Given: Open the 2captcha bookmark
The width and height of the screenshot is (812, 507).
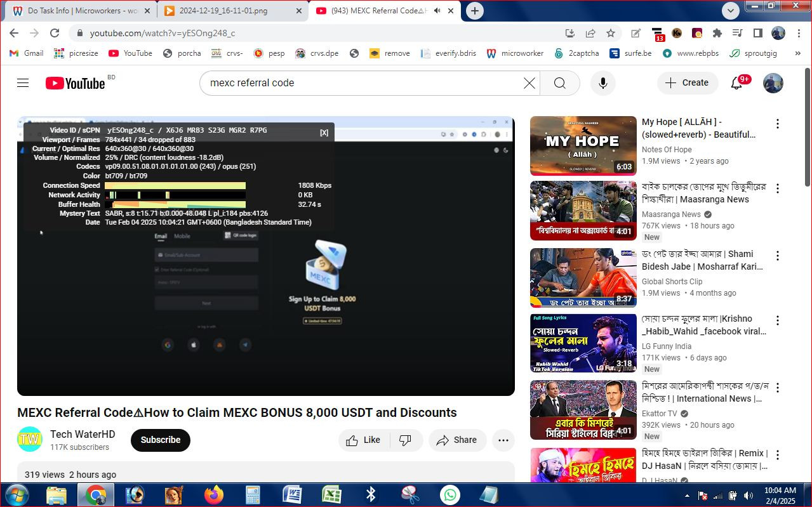Looking at the screenshot, I should (x=576, y=53).
